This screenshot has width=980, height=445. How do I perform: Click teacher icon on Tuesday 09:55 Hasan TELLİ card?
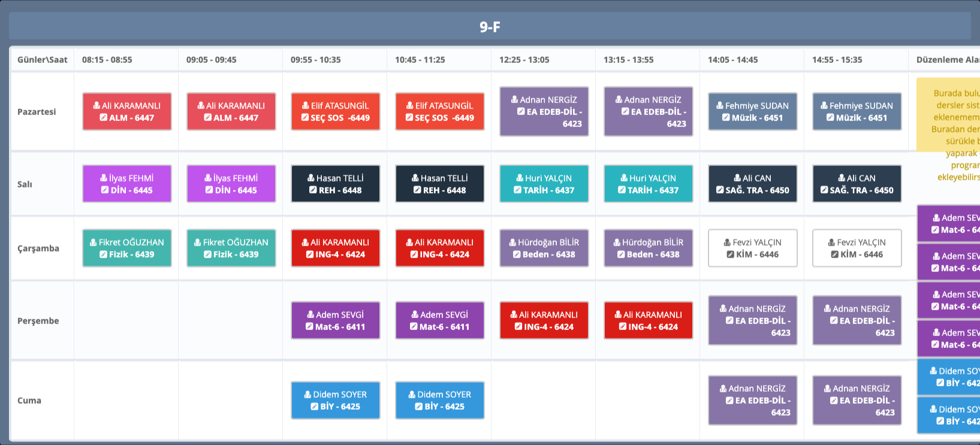(311, 178)
